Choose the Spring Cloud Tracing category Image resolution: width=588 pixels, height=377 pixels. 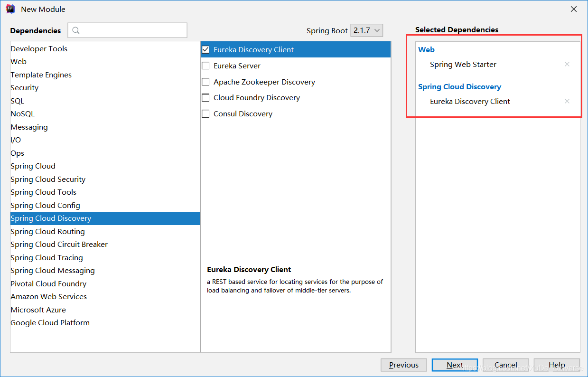pos(105,257)
